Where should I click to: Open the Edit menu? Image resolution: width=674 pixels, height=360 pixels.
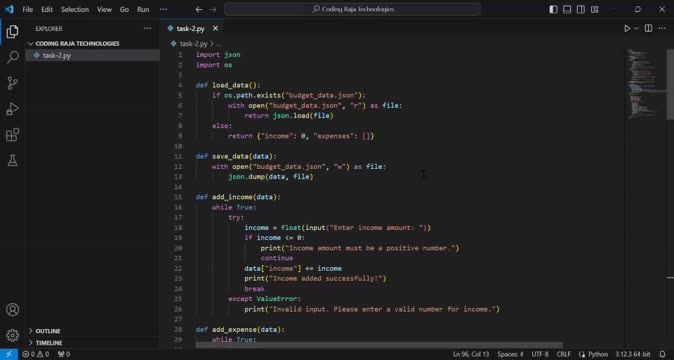(x=47, y=9)
